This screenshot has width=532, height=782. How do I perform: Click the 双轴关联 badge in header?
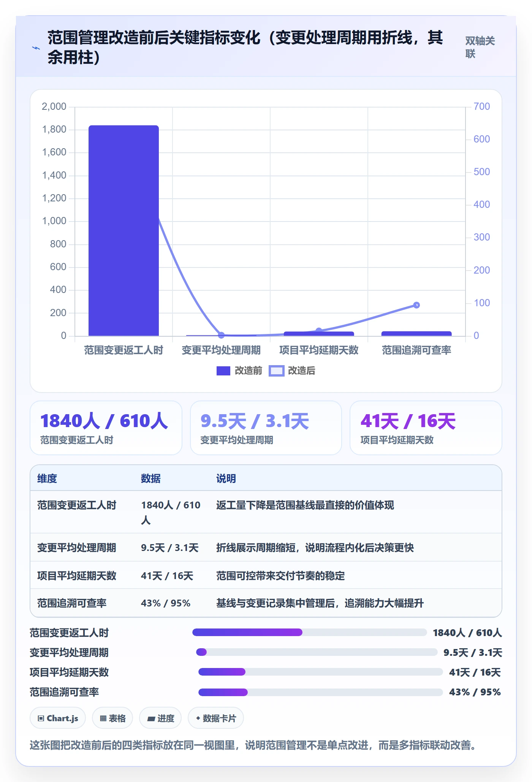pos(480,47)
